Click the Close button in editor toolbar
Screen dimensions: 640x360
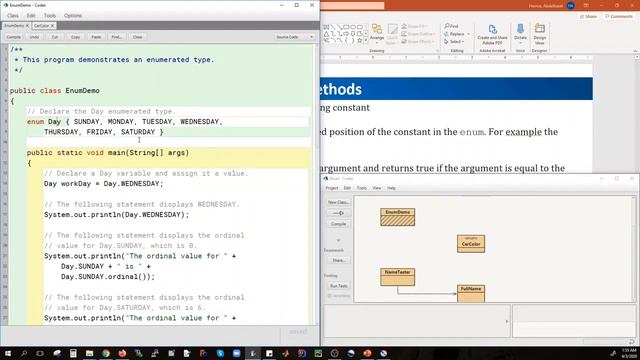137,37
